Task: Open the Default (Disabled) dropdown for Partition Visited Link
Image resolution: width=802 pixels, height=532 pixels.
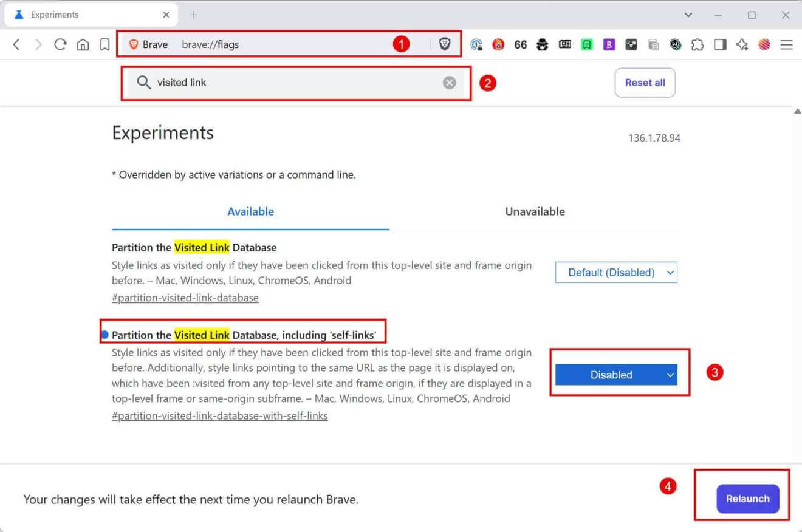Action: [x=615, y=272]
